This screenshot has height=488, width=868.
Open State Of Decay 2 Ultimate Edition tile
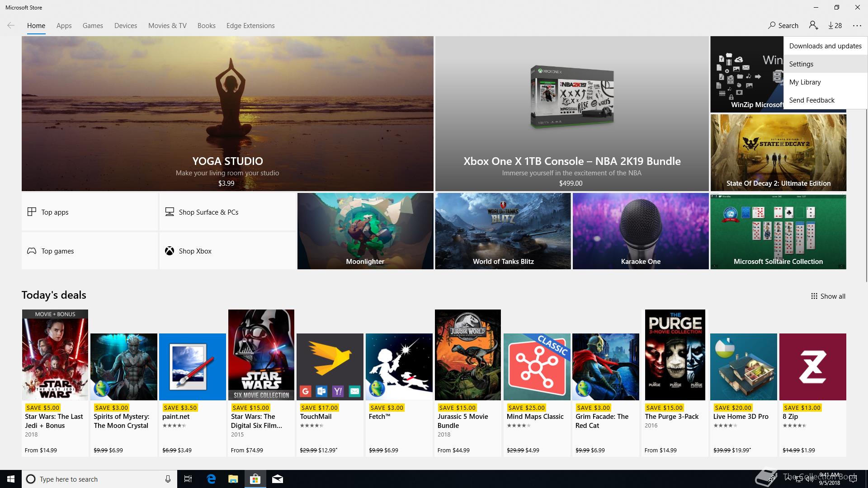coord(778,153)
